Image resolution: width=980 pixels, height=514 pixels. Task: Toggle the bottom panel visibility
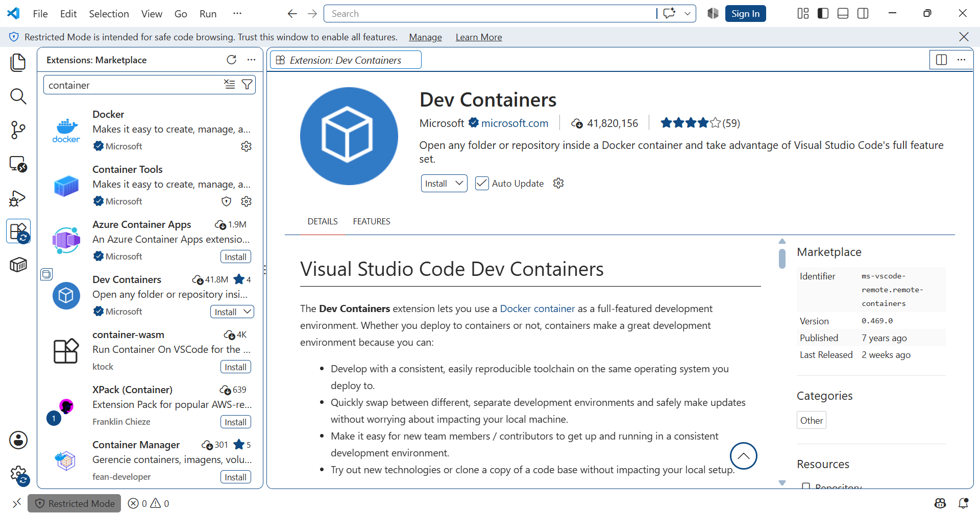point(843,14)
